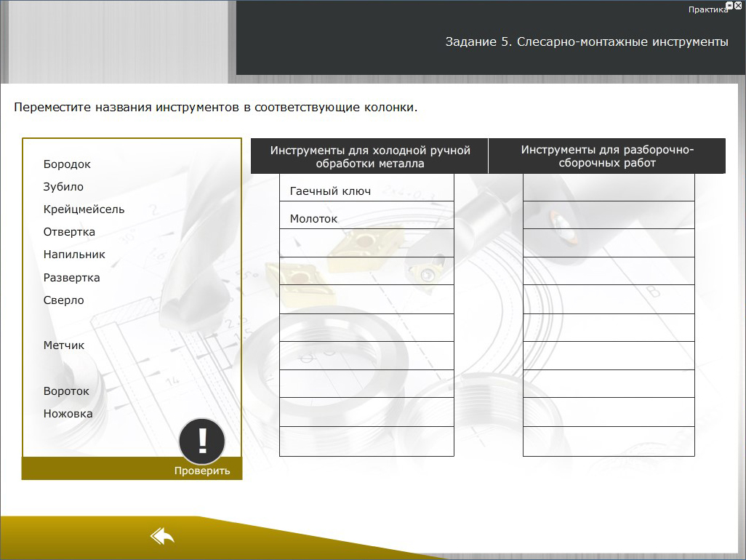Select the word Бородок
Image resolution: width=746 pixels, height=560 pixels.
(x=67, y=164)
